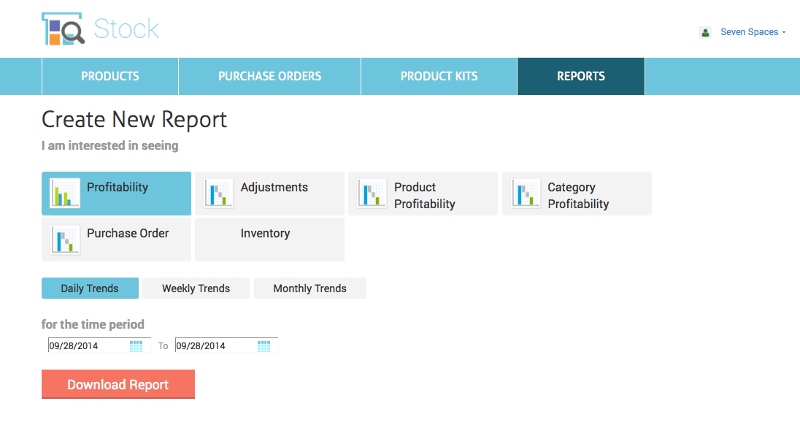Click the Purchase Order chart icon

coord(65,240)
